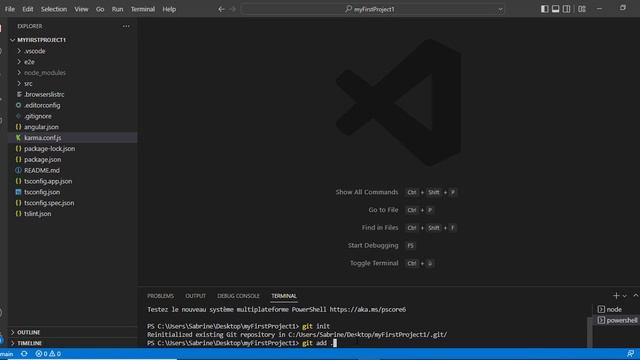The image size is (640, 360).
Task: Go forward with the right arrow
Action: [x=233, y=9]
